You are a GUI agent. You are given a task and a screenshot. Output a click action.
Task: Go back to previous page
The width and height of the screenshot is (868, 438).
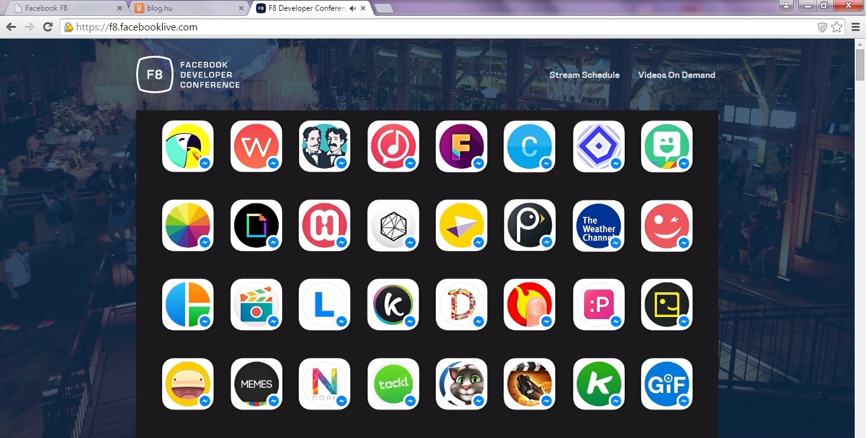[x=11, y=27]
